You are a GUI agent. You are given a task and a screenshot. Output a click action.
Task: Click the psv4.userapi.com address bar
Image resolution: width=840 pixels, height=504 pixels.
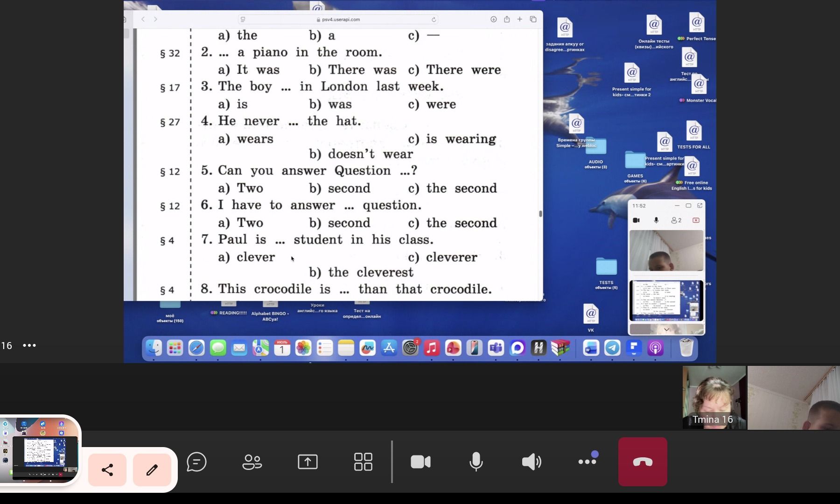338,20
